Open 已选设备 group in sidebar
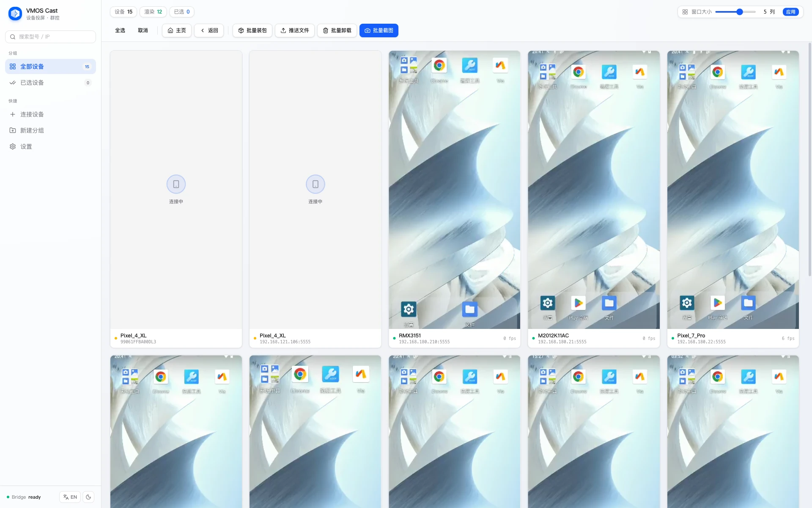Screen dimensions: 812x508 click(x=50, y=83)
